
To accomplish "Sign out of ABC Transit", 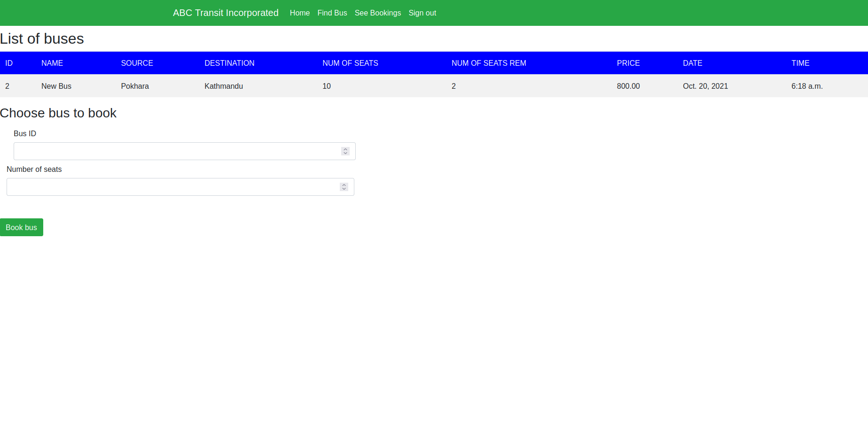I will pos(422,13).
